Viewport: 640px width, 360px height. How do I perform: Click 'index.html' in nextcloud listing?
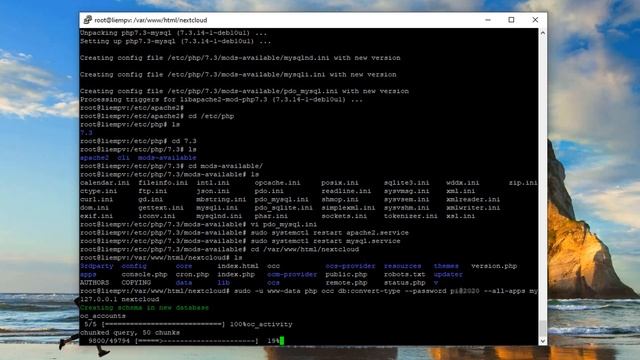pos(238,266)
